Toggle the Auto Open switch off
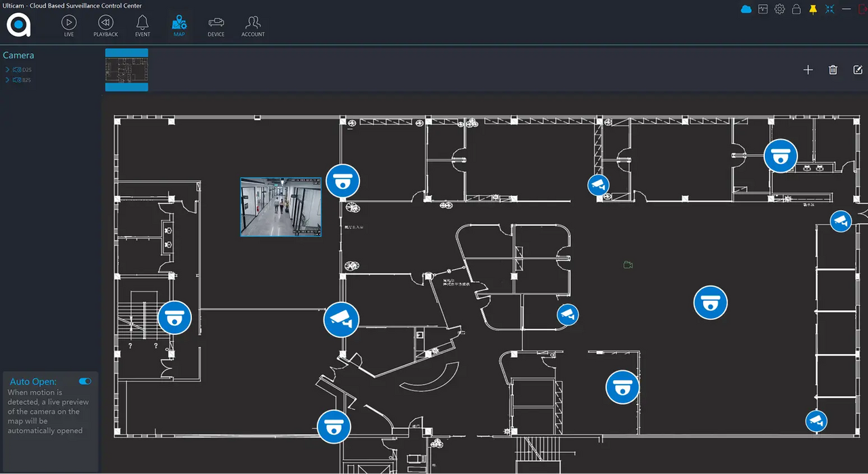This screenshot has width=868, height=474. tap(85, 382)
